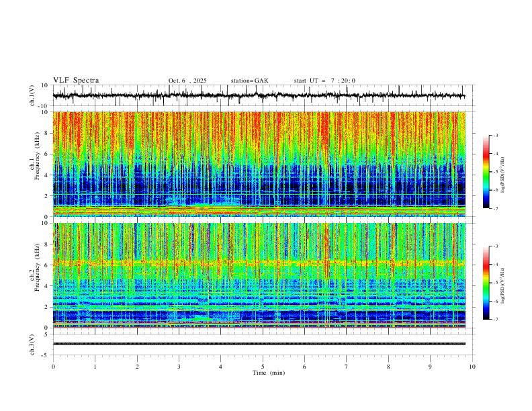Click the "5" tick on ch.3(V) axis
The height and width of the screenshot is (411, 532).
tap(46, 334)
